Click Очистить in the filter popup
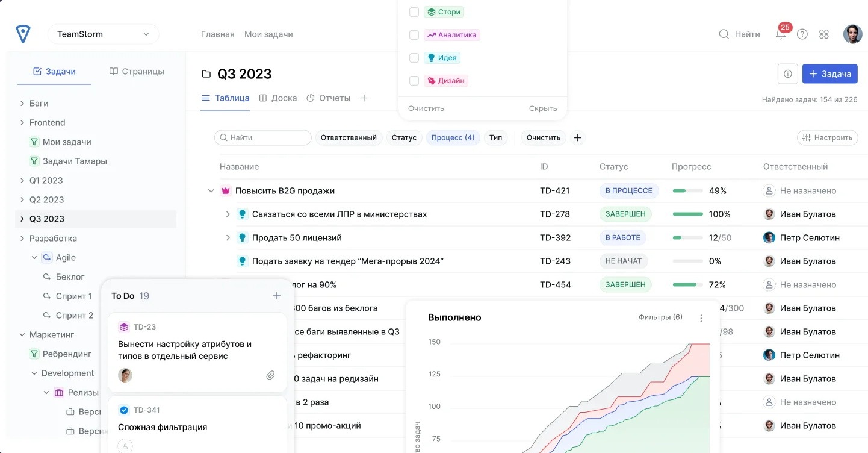The width and height of the screenshot is (868, 453). point(426,108)
